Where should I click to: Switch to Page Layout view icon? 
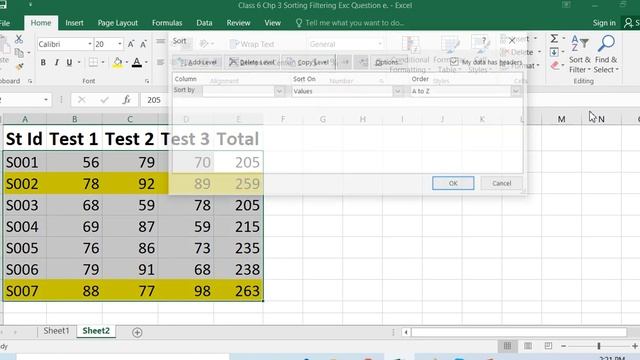(528, 346)
